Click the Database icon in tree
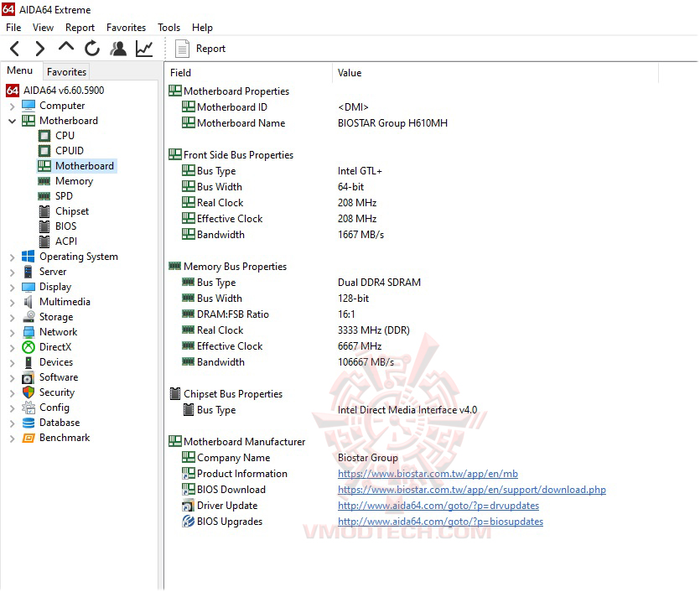 [x=29, y=423]
